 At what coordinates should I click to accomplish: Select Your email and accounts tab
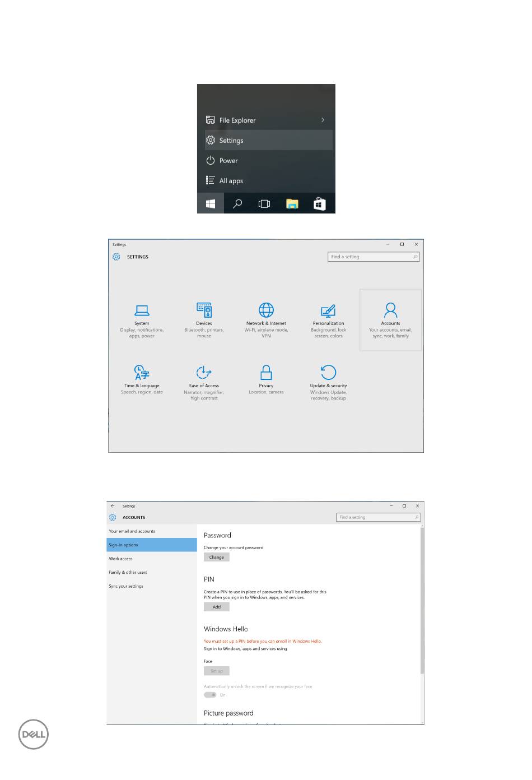coord(152,531)
